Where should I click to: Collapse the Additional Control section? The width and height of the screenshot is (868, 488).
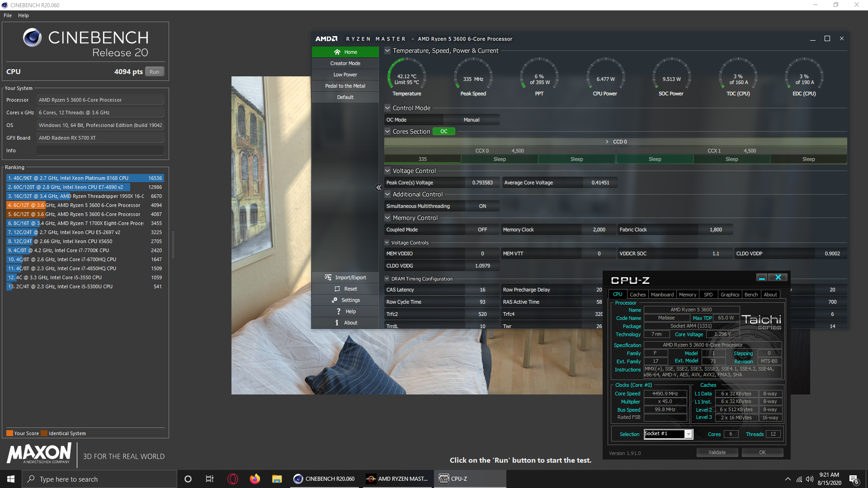pyautogui.click(x=387, y=194)
